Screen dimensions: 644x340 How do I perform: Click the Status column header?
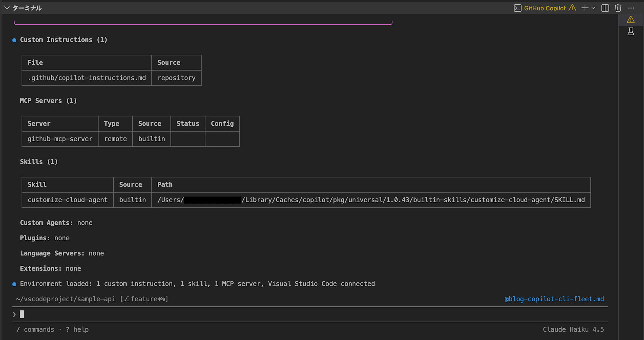pos(188,124)
